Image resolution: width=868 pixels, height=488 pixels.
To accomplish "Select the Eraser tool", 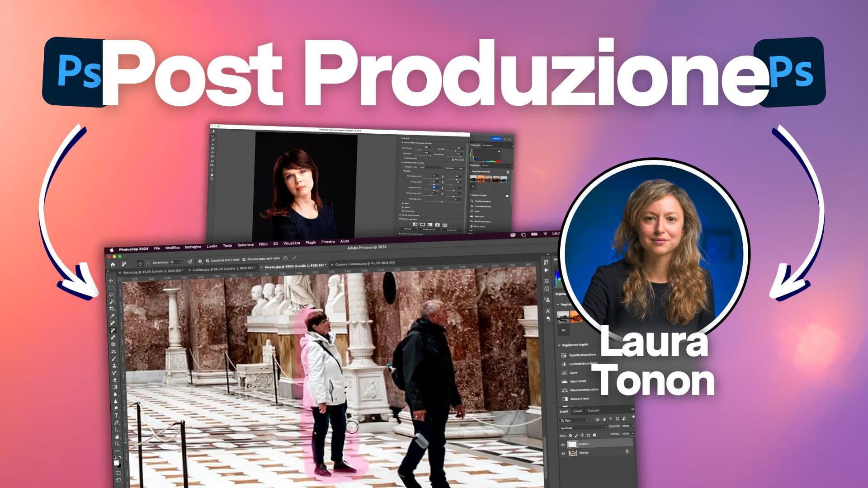I will coord(114,380).
